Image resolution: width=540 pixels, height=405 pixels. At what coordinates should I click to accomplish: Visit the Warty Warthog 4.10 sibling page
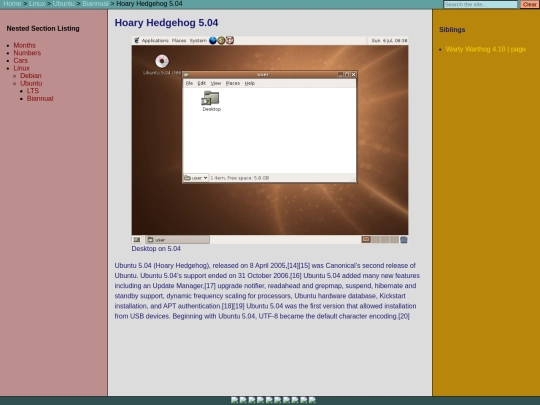tap(486, 49)
